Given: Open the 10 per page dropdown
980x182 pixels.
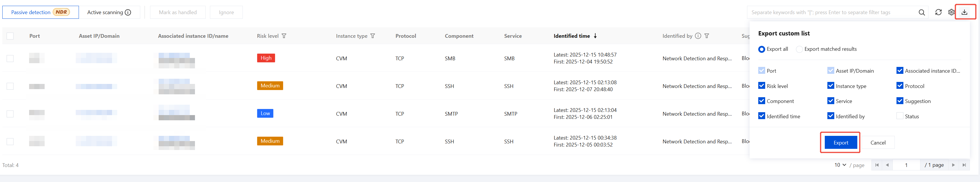Looking at the screenshot, I should pos(840,165).
